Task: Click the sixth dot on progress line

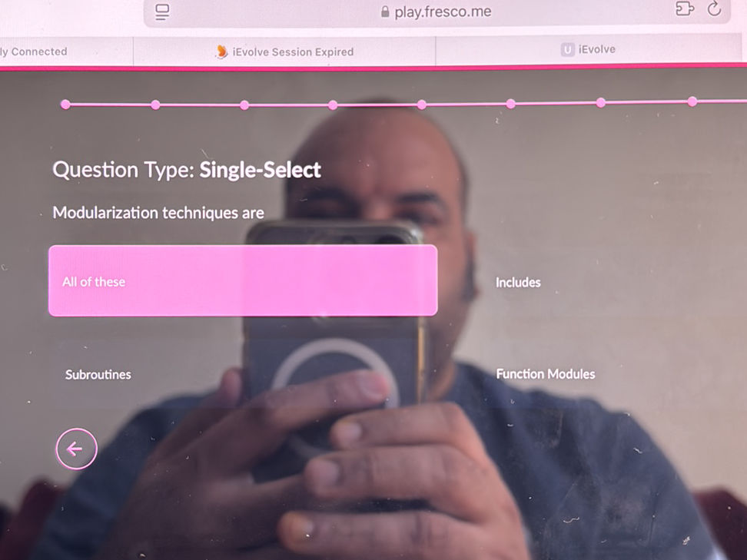Action: click(x=511, y=104)
